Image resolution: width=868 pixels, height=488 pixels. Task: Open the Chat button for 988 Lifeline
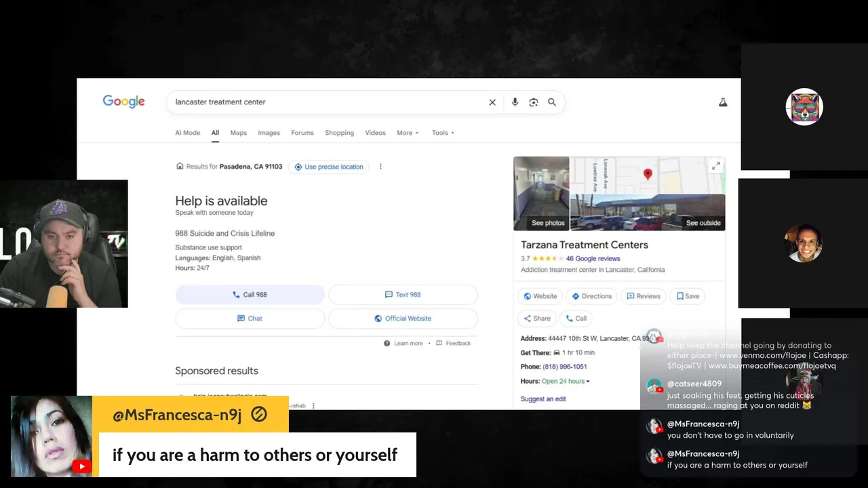tap(250, 319)
